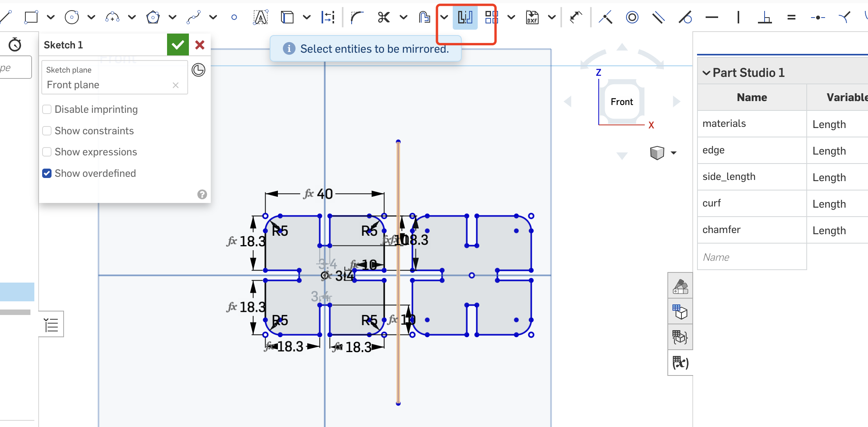
Task: Open the view cube display dropdown
Action: pos(674,153)
